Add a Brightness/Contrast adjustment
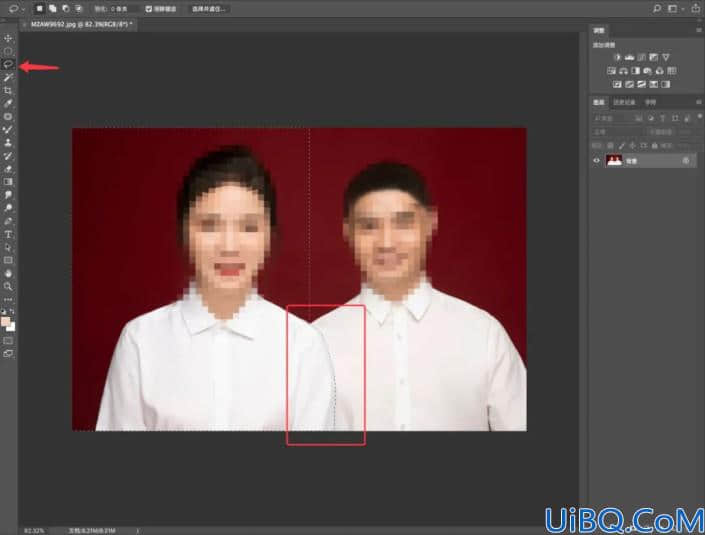This screenshot has height=535, width=705. pos(617,57)
